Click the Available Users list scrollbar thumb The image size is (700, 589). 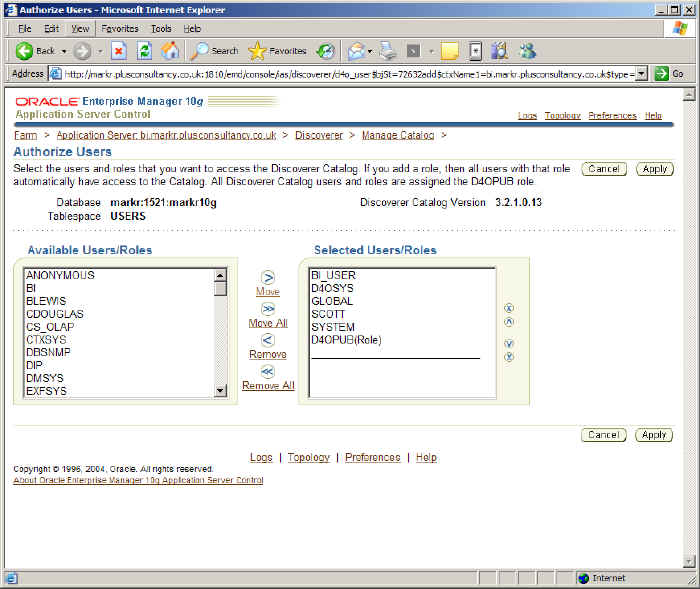click(x=220, y=288)
